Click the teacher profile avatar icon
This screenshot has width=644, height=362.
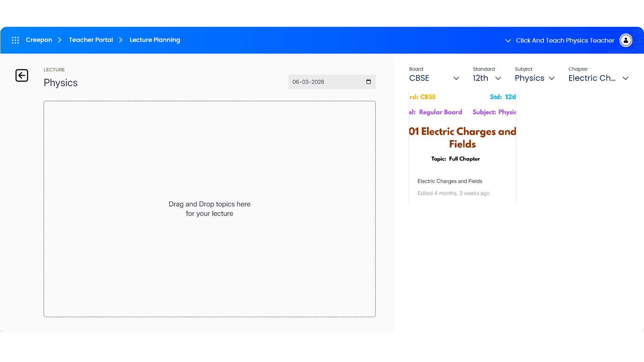(625, 40)
